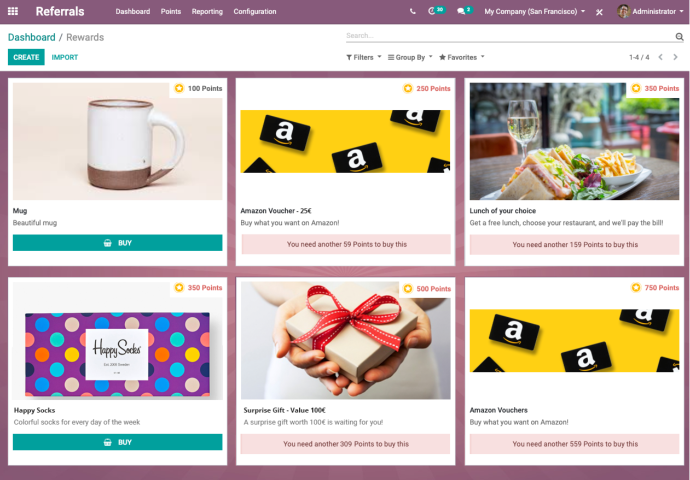This screenshot has height=480, width=690.
Task: Click 'Get a free lunch' description
Action: pos(566,223)
